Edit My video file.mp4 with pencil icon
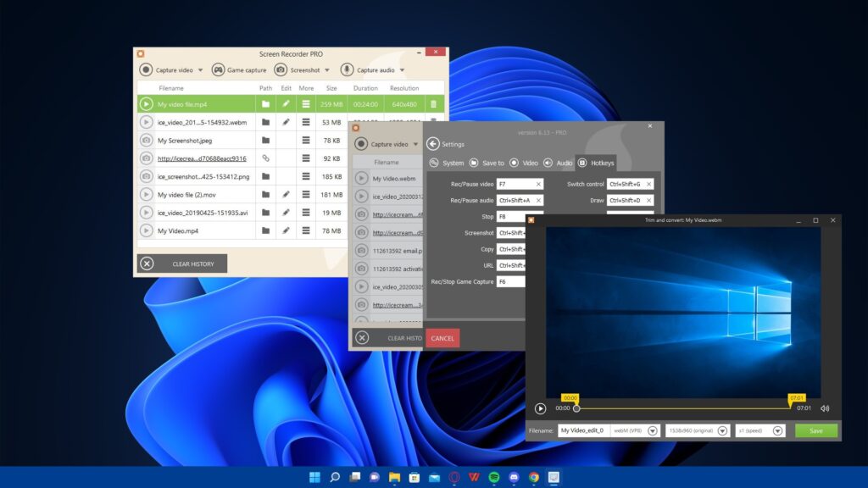The width and height of the screenshot is (868, 488). tap(286, 103)
